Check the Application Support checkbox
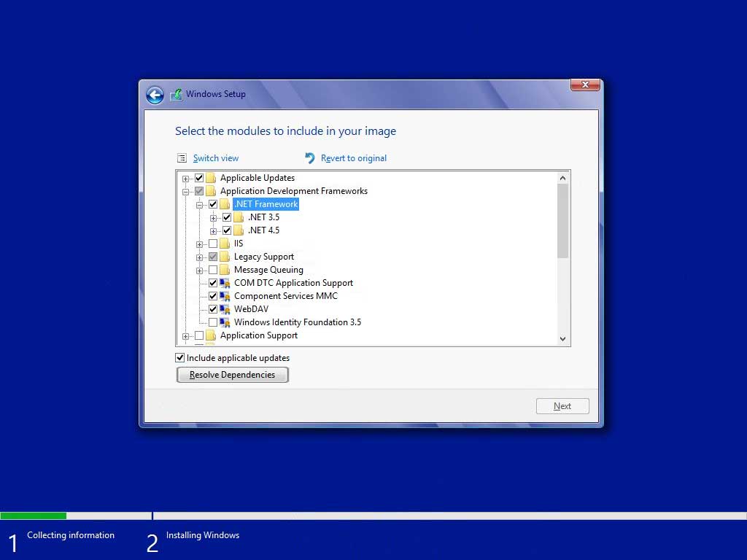 [199, 335]
